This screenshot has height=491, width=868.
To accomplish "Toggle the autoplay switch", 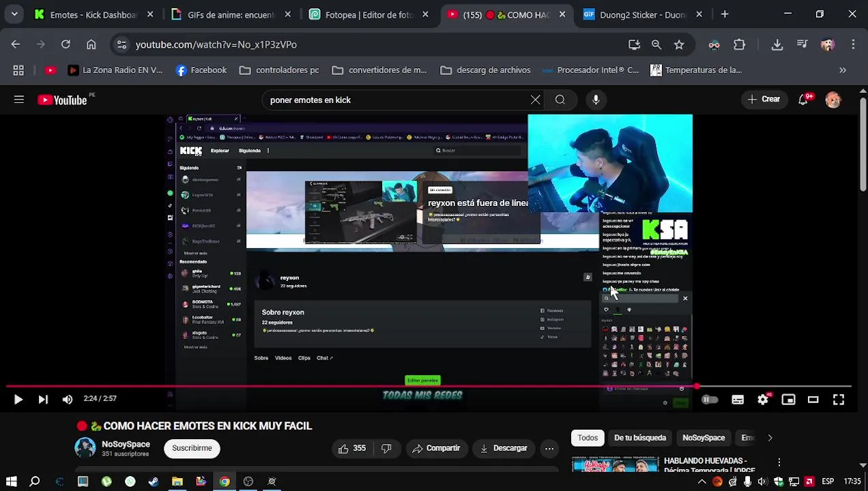I will 710,400.
